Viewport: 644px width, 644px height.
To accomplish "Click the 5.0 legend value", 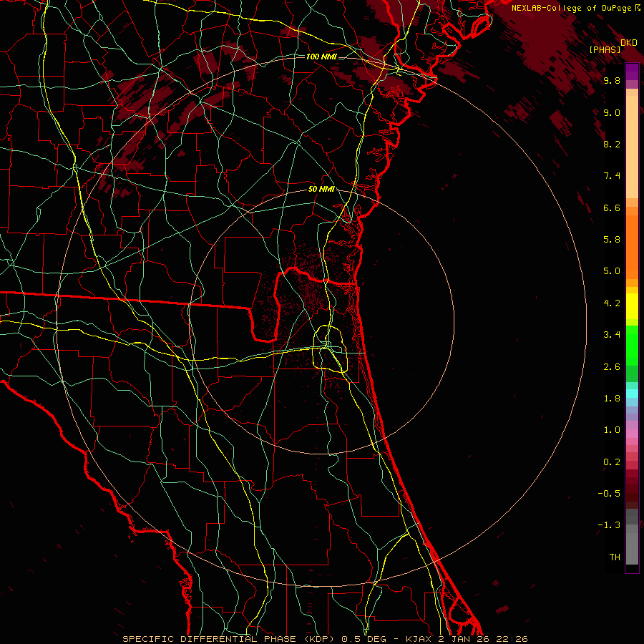I will tap(612, 271).
